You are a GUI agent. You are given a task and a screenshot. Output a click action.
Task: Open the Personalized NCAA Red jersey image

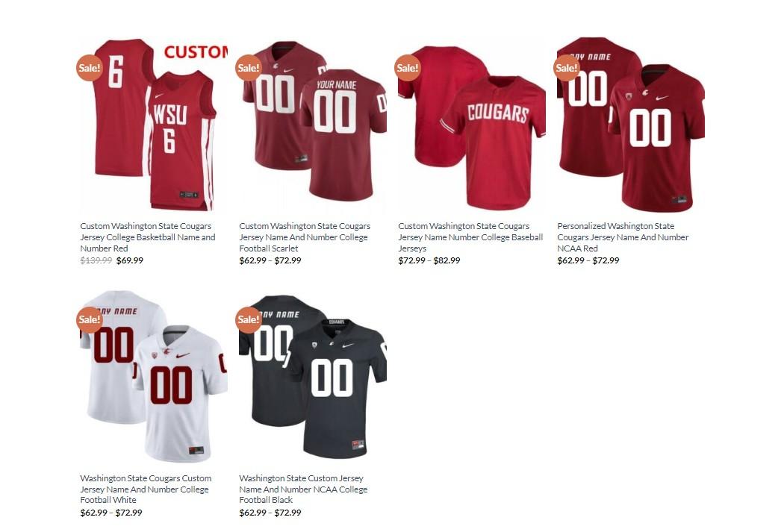pyautogui.click(x=631, y=125)
